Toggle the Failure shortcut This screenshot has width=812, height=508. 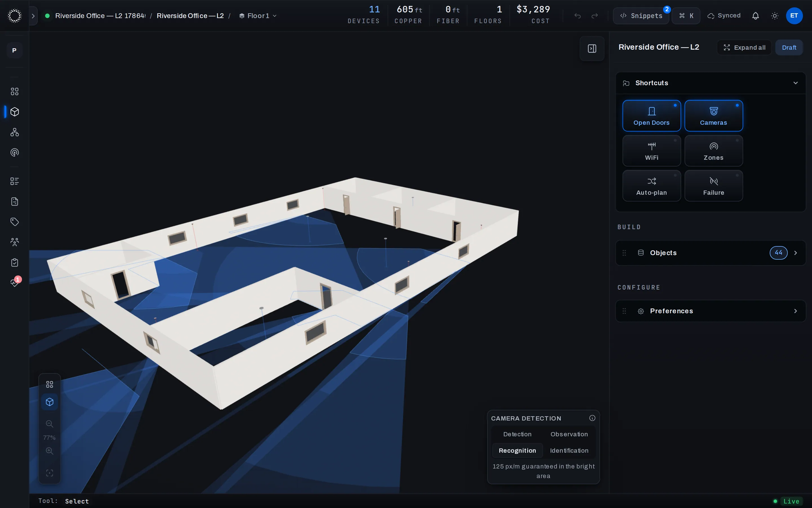(x=714, y=185)
